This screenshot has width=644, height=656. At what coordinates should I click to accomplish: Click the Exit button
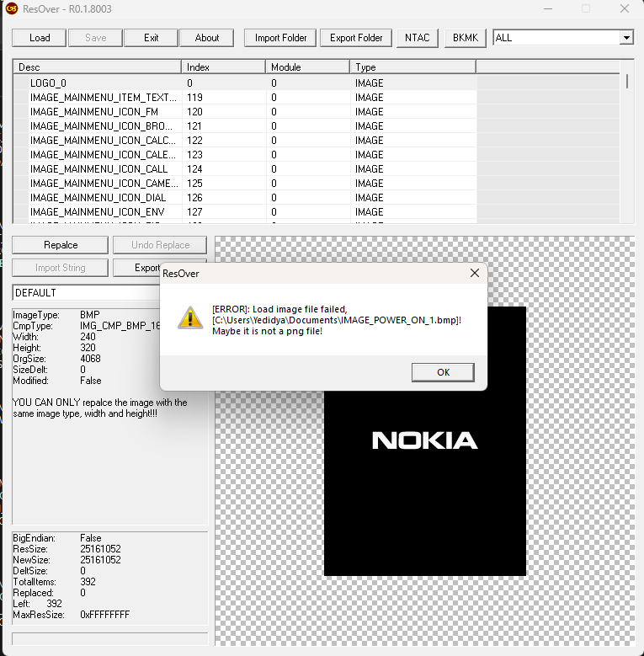[151, 38]
